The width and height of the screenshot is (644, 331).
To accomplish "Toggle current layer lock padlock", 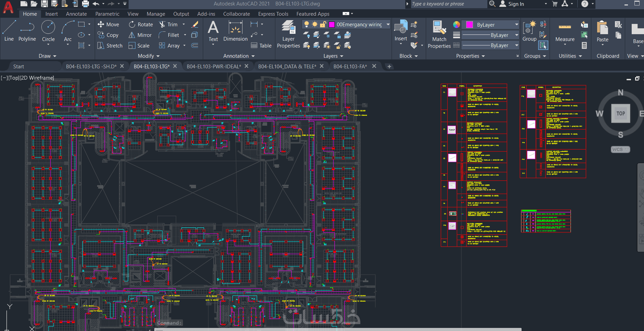I will (323, 24).
